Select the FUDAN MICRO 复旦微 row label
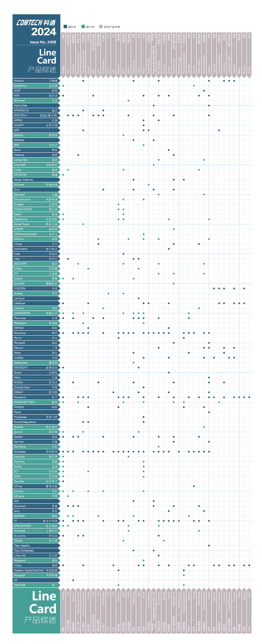 36,209
